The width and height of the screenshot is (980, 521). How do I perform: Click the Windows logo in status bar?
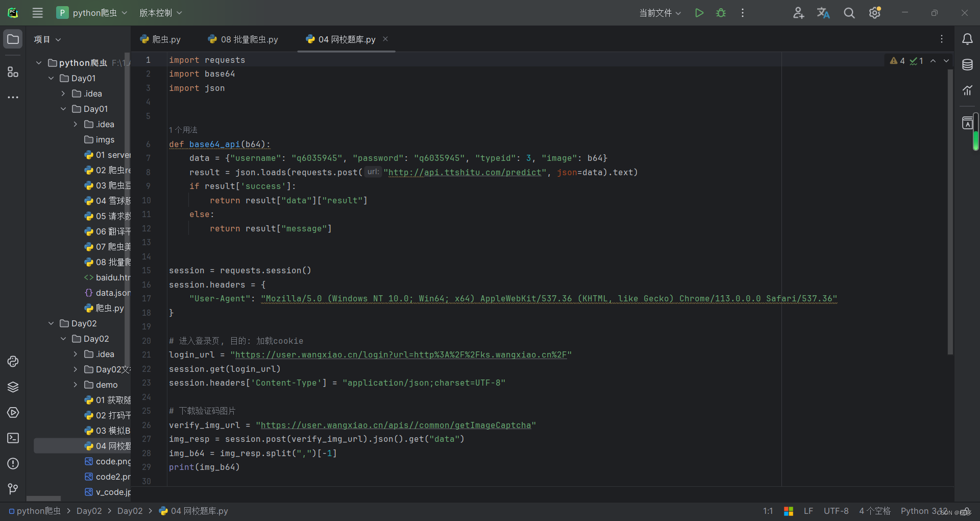tap(789, 511)
